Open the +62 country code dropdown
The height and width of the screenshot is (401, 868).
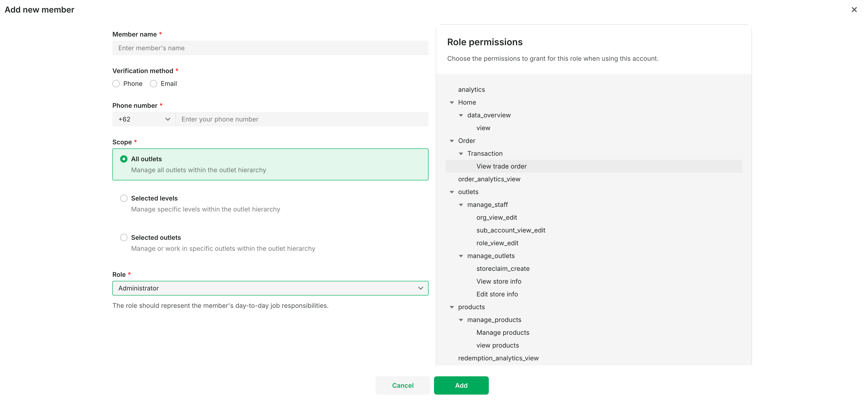144,119
